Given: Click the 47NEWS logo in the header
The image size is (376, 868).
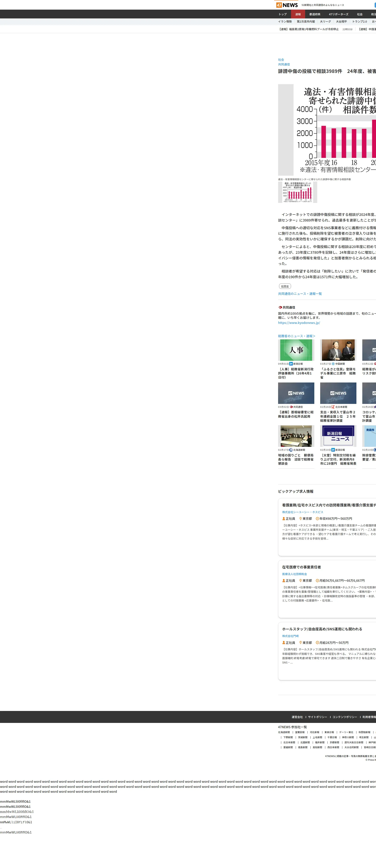Looking at the screenshot, I should point(287,5).
